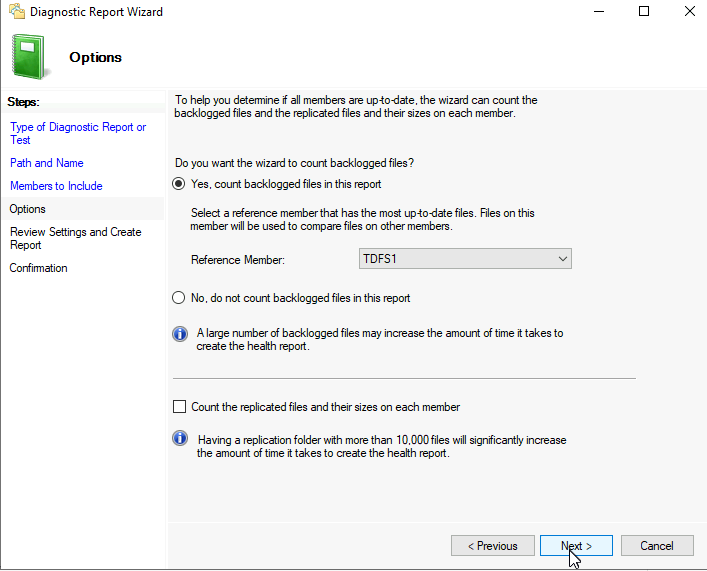This screenshot has height=571, width=707.
Task: Click the Next button
Action: (x=576, y=546)
